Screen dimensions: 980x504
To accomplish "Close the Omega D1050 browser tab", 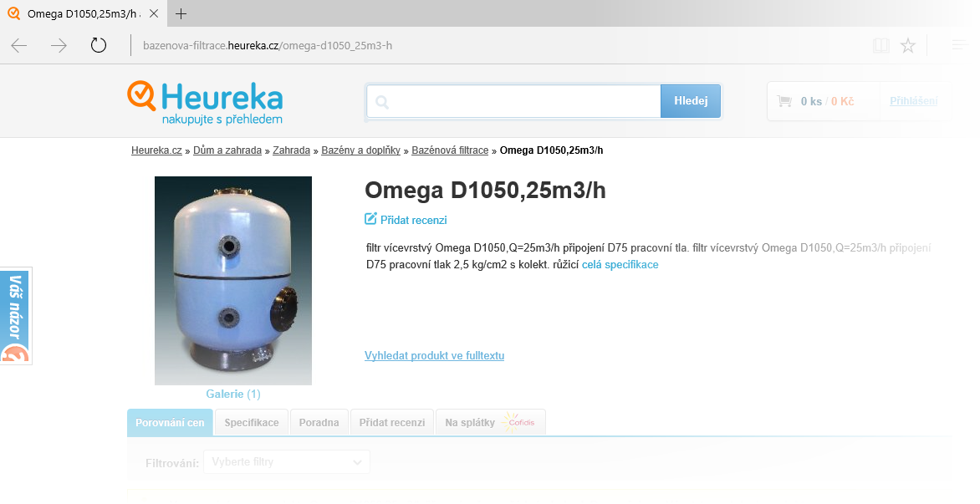I will point(155,13).
